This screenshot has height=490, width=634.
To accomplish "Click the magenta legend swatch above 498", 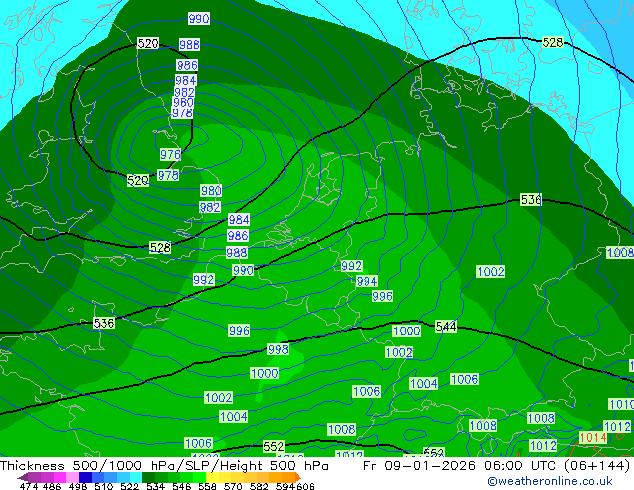I will coord(59,477).
